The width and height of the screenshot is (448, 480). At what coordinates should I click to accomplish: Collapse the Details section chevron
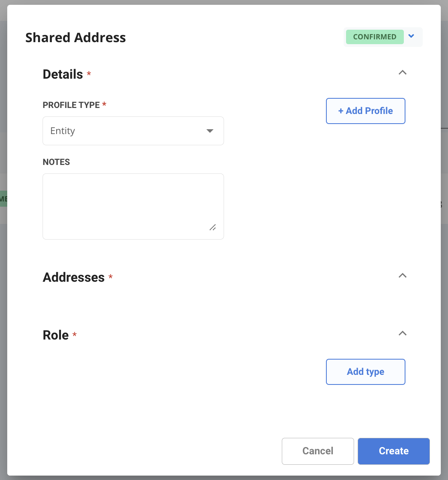point(402,73)
